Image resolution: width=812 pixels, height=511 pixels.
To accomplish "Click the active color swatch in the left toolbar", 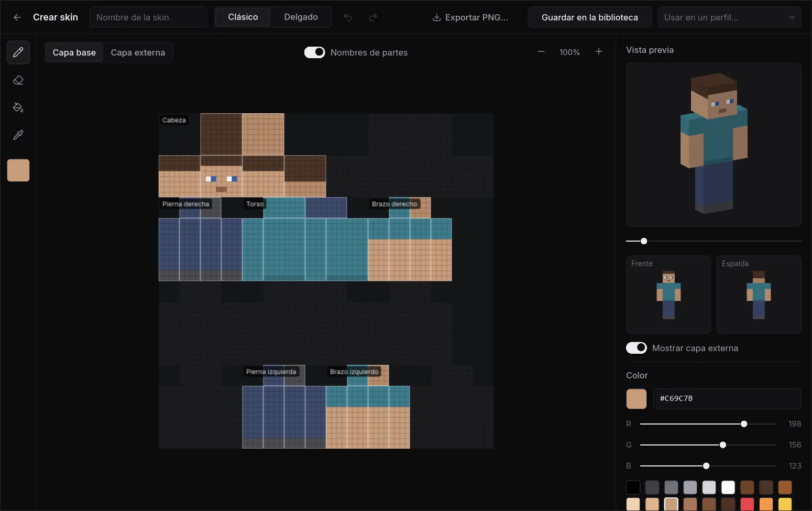I will click(x=18, y=170).
